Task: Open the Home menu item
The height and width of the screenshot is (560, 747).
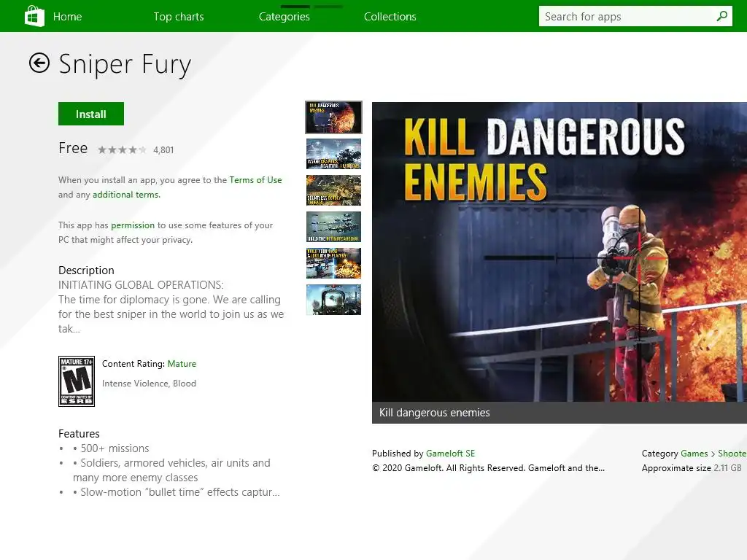Action: click(x=67, y=17)
